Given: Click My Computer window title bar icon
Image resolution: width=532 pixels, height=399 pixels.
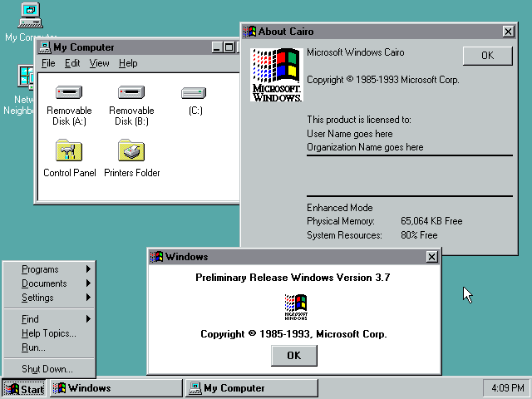Looking at the screenshot, I should click(x=44, y=47).
